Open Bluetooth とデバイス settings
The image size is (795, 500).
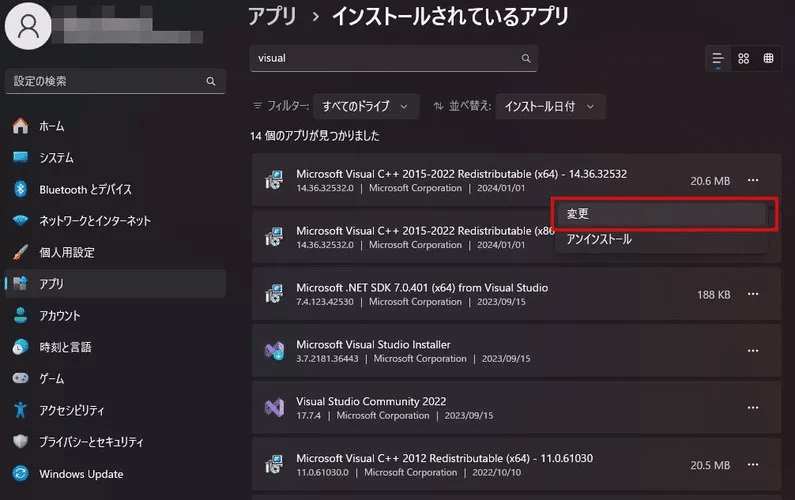(115, 189)
